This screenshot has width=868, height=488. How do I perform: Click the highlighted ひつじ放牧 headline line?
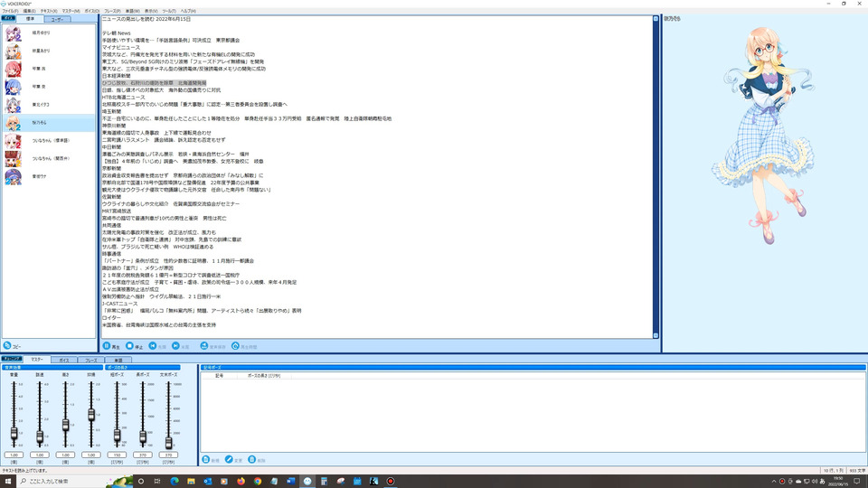click(x=154, y=83)
